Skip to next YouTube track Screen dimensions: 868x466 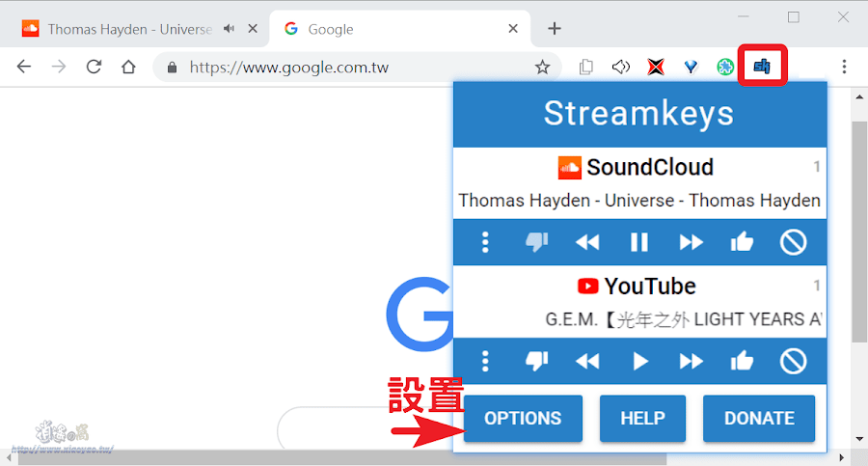(691, 361)
